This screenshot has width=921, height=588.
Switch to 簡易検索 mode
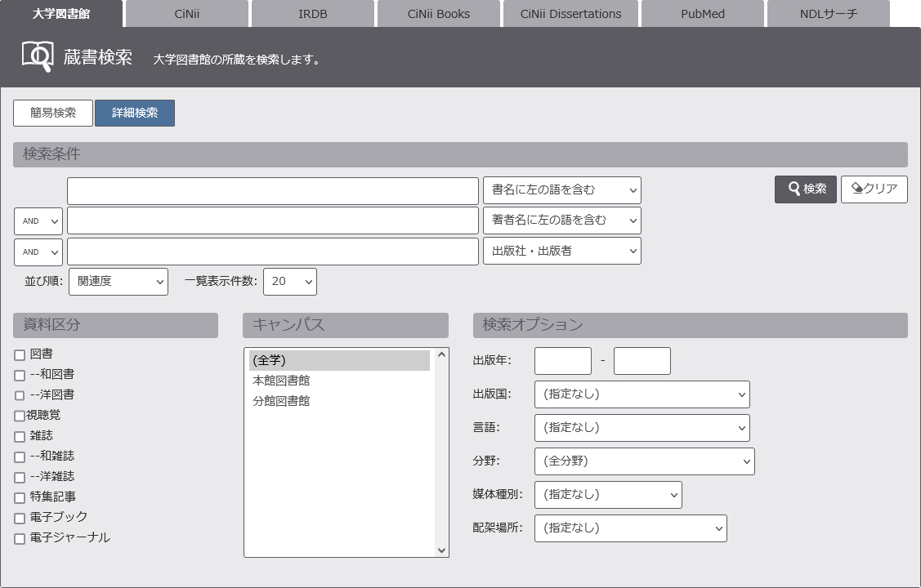53,114
